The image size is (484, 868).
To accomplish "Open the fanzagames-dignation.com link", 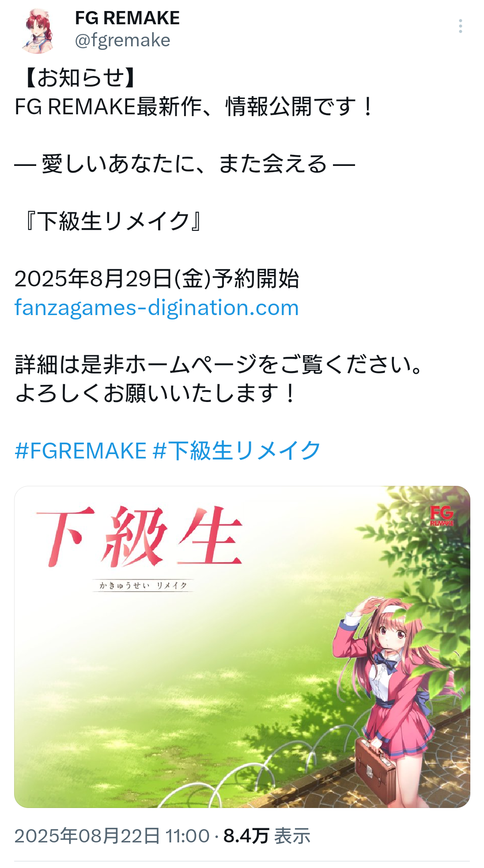I will click(157, 308).
